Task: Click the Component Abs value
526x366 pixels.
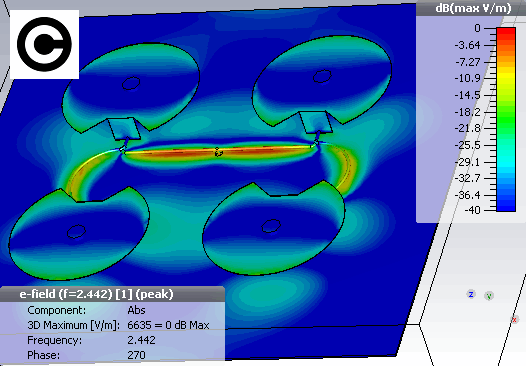Action: click(136, 310)
